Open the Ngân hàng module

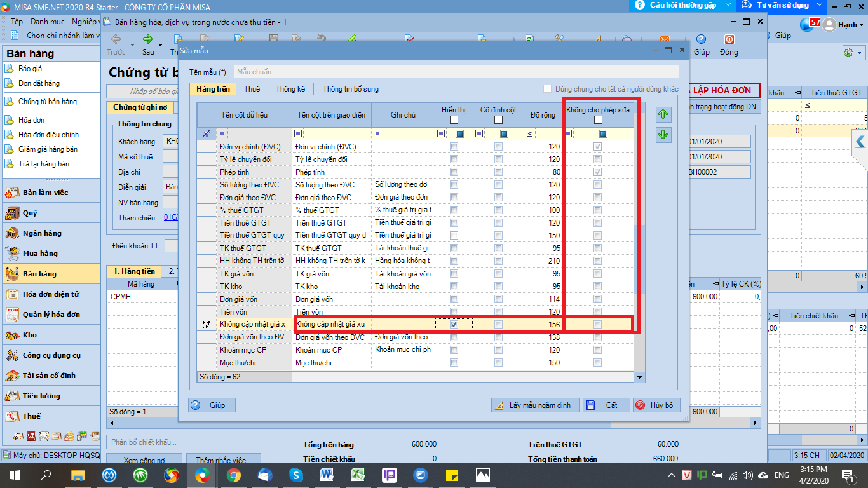[51, 233]
